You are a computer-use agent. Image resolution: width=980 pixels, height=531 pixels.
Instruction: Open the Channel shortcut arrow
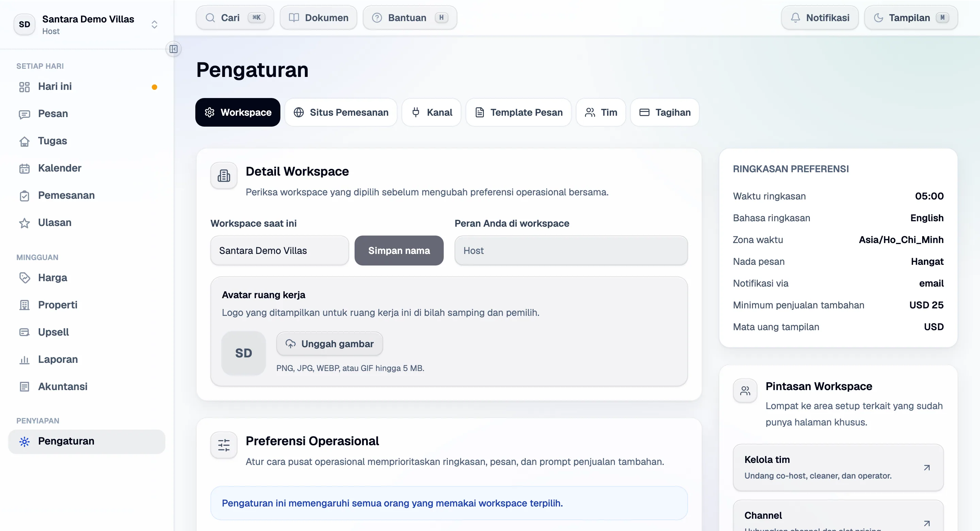coord(927,524)
